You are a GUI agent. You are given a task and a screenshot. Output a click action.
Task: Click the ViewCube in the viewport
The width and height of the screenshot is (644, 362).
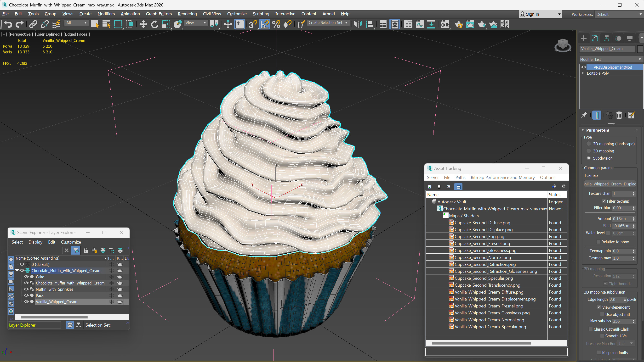563,45
